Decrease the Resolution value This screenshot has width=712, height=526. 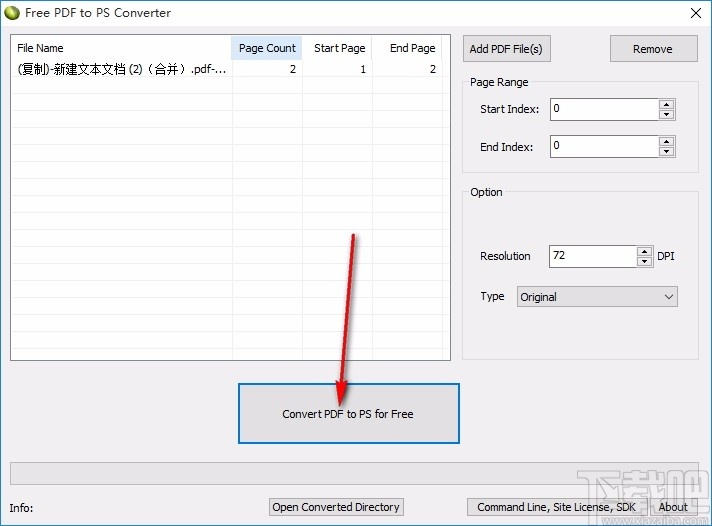[645, 262]
